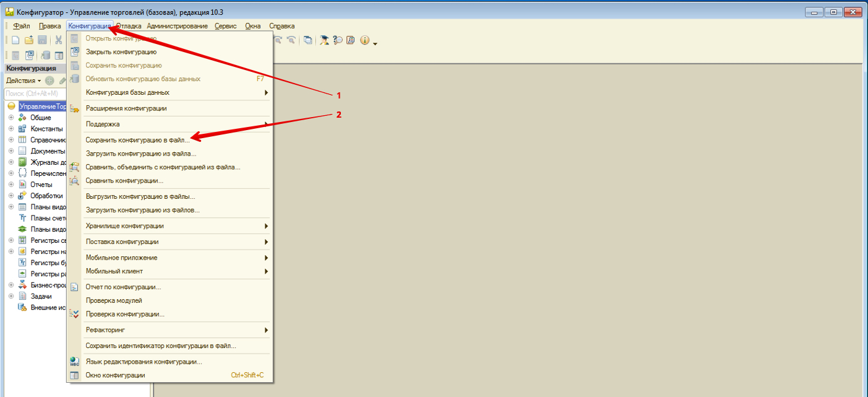The height and width of the screenshot is (397, 868).
Task: Open the Администрирование menu
Action: (178, 26)
